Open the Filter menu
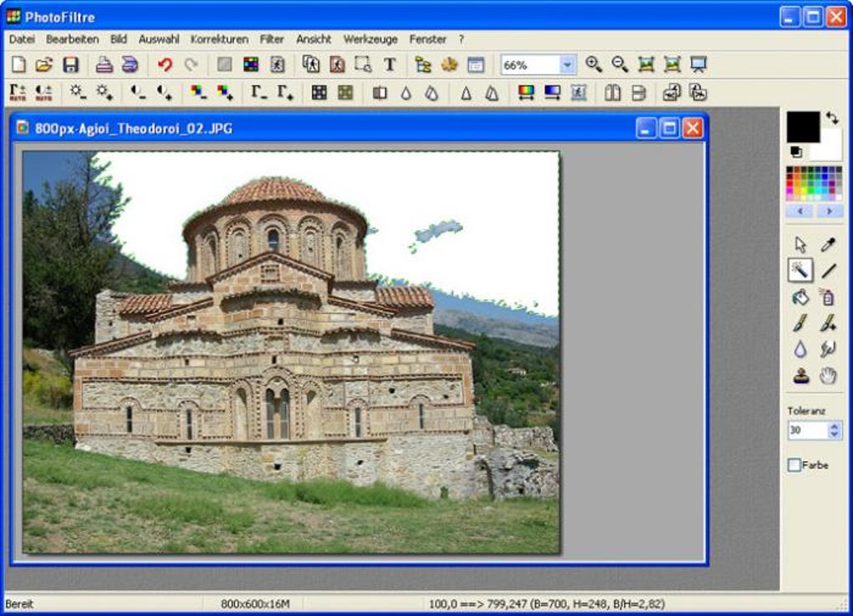This screenshot has width=853, height=616. coord(272,39)
